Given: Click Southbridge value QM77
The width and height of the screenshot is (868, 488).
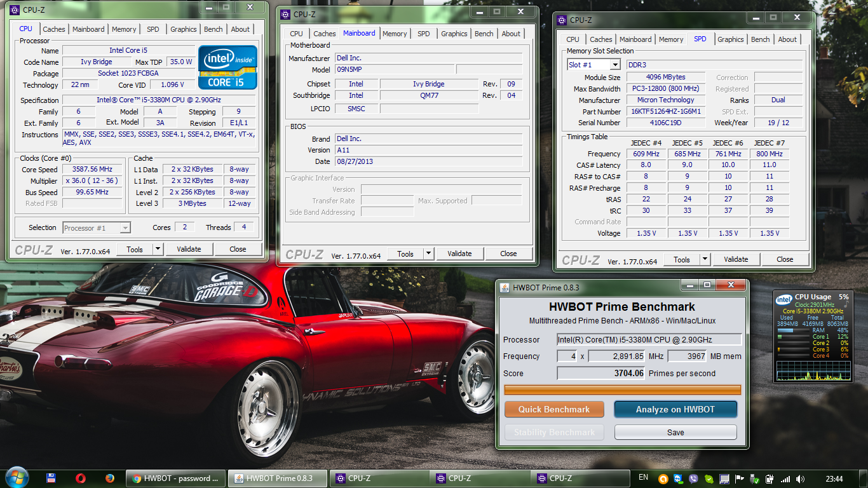Looking at the screenshot, I should pos(429,95).
